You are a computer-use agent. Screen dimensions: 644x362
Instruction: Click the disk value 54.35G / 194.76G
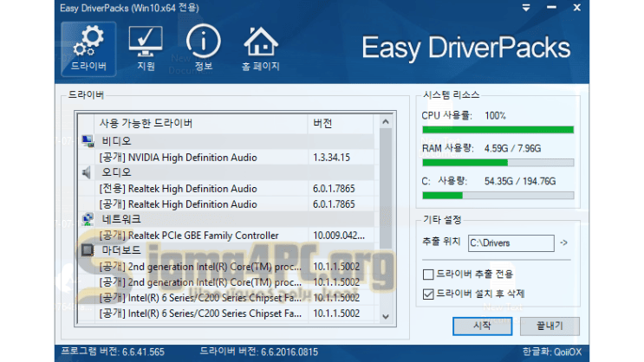tap(520, 181)
